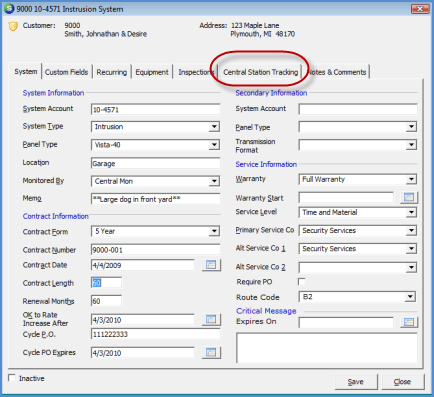Open the Equipment tab
The height and width of the screenshot is (397, 434).
point(152,72)
